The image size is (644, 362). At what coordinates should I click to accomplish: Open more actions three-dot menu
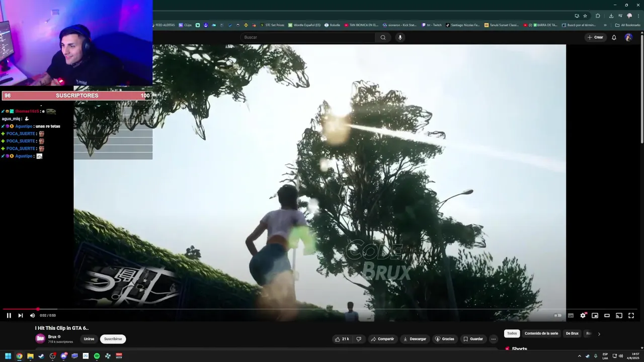pos(494,339)
